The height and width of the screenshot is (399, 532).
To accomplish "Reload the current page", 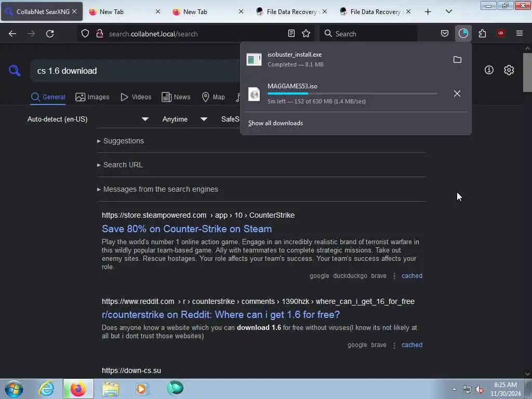I will coord(50,34).
